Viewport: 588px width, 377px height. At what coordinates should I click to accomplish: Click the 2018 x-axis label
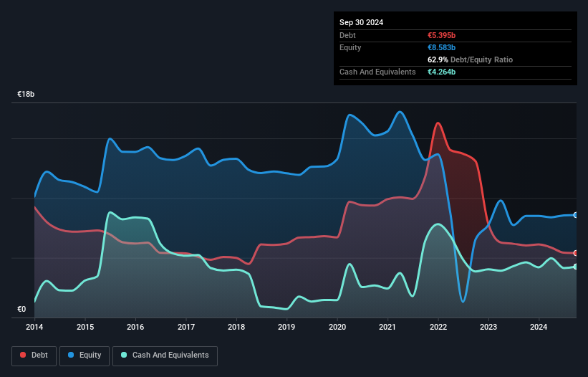coord(236,327)
